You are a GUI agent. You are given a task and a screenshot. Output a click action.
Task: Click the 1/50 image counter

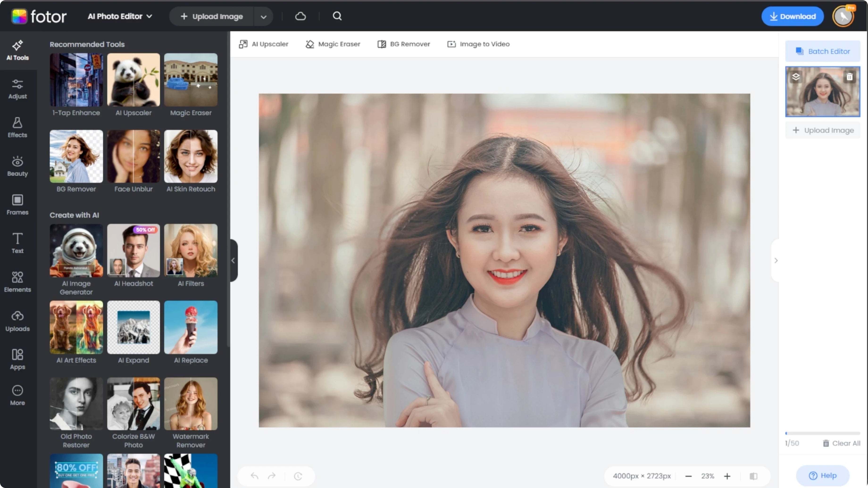point(792,443)
